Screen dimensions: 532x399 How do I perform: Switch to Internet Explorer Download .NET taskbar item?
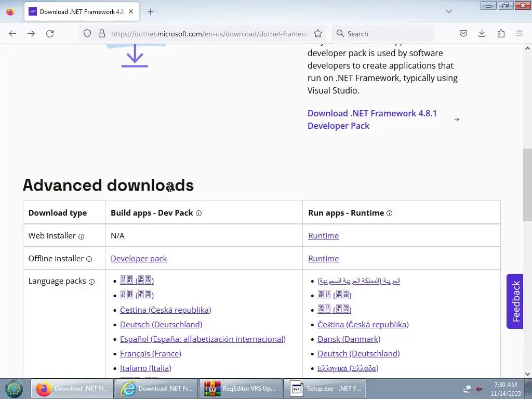[x=156, y=389]
